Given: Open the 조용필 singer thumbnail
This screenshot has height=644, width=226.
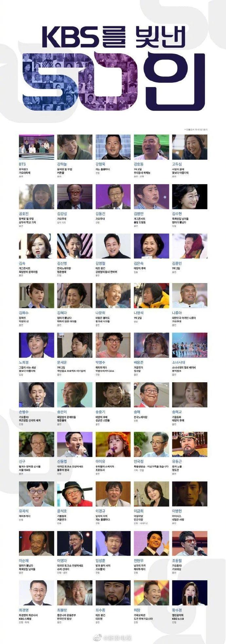Looking at the screenshot, I should (x=190, y=544).
